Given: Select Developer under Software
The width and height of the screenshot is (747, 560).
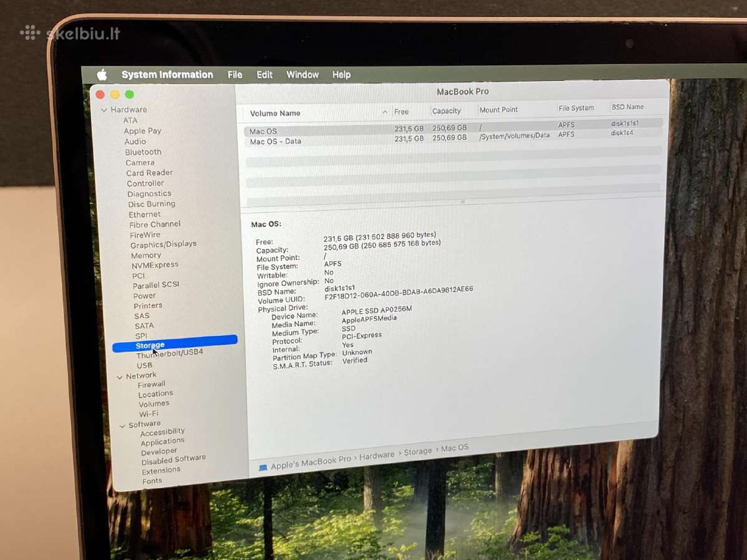Looking at the screenshot, I should [159, 452].
